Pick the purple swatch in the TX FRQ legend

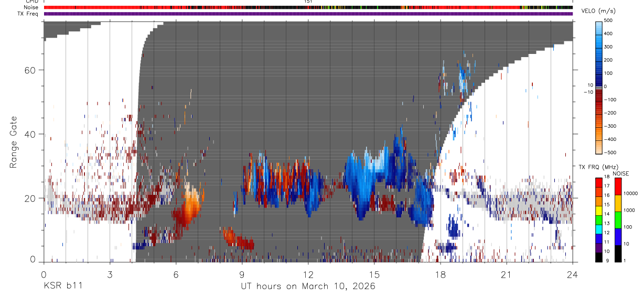tap(598, 248)
